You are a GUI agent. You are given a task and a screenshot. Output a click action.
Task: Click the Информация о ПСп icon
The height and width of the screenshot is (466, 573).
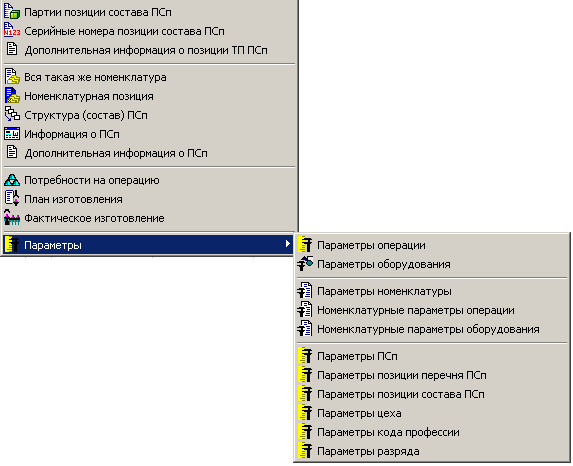12,134
